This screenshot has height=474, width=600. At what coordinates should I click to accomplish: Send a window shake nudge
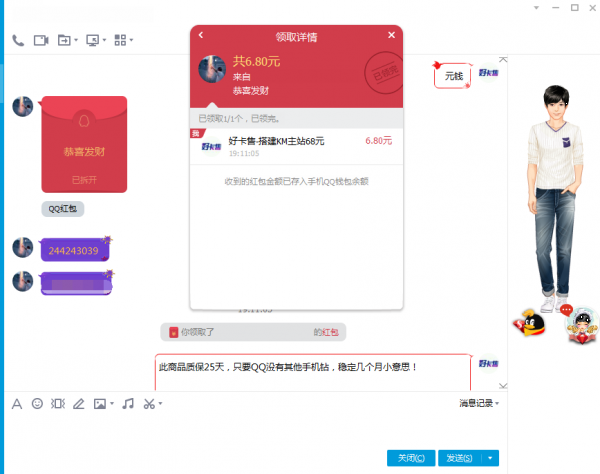58,404
